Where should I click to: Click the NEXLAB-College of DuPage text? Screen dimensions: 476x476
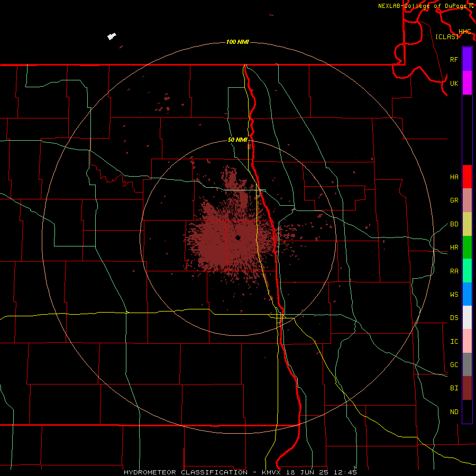(422, 6)
